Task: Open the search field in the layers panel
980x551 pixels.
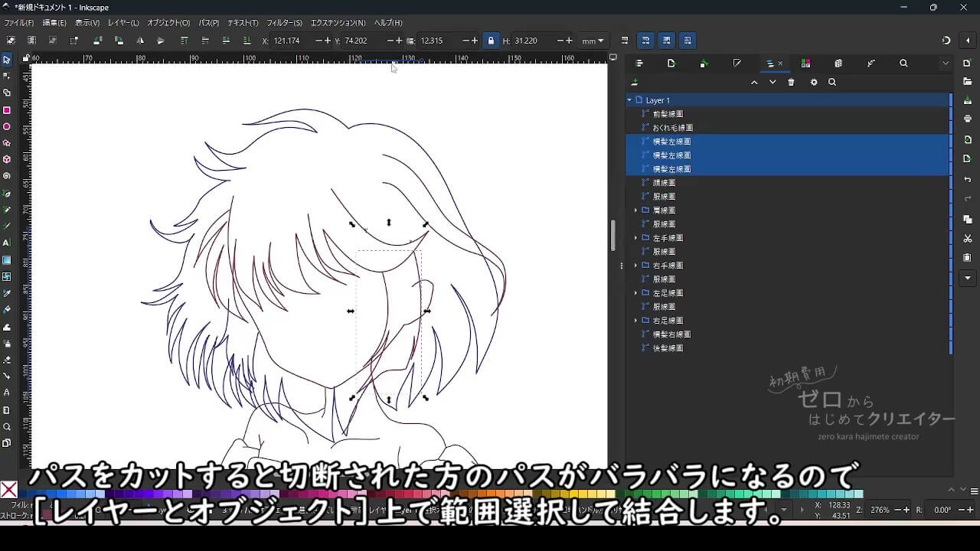Action: click(832, 82)
